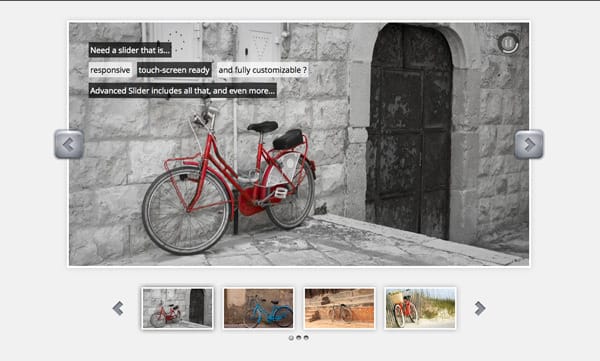Image resolution: width=600 pixels, height=361 pixels.
Task: Select the blue bicycle thumbnail
Action: point(258,308)
